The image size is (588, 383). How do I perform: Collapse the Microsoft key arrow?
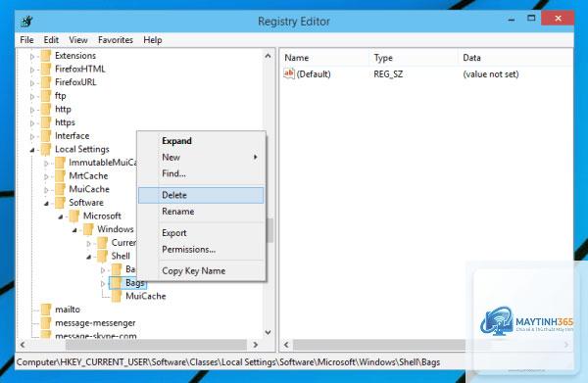[61, 216]
